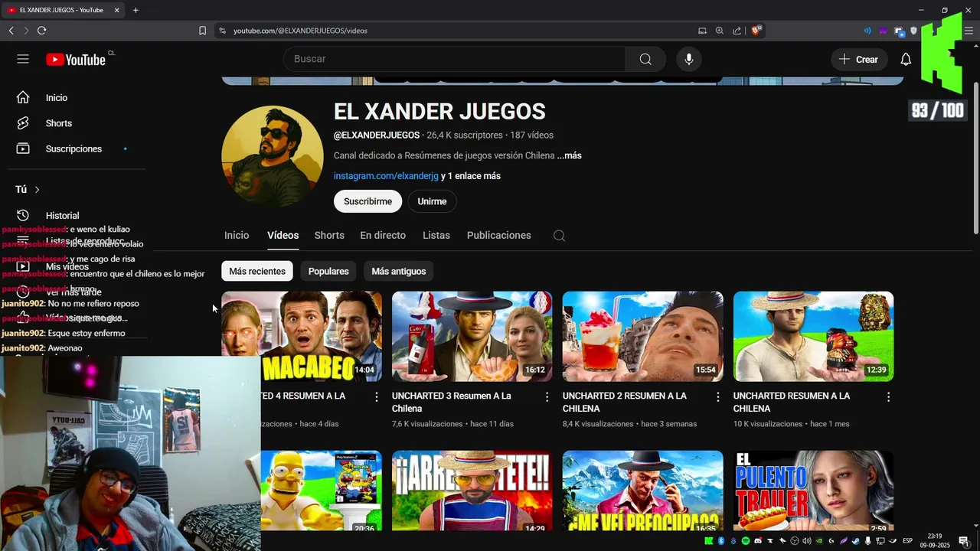
Task: Expand channel description with ...más
Action: click(x=569, y=155)
